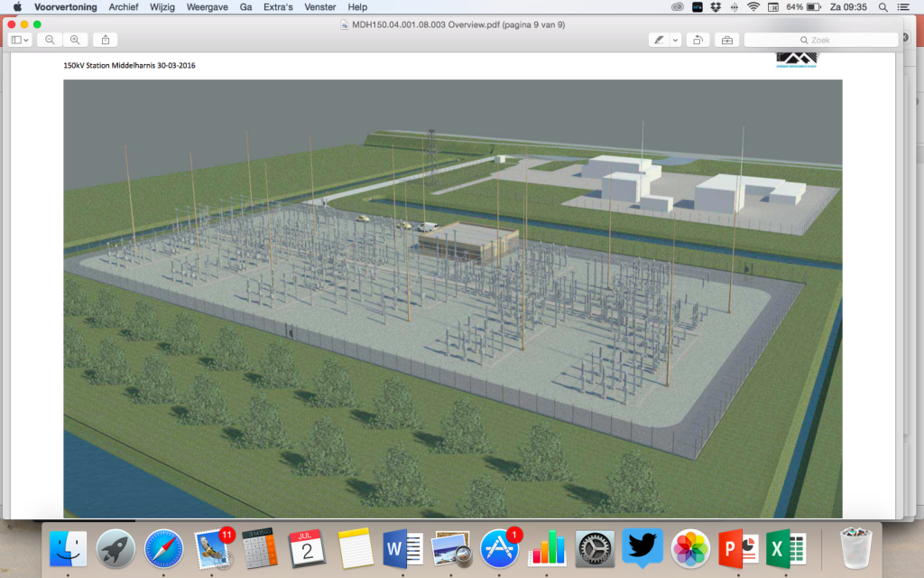924x578 pixels.
Task: Open the Numbers app in dock
Action: pyautogui.click(x=547, y=548)
